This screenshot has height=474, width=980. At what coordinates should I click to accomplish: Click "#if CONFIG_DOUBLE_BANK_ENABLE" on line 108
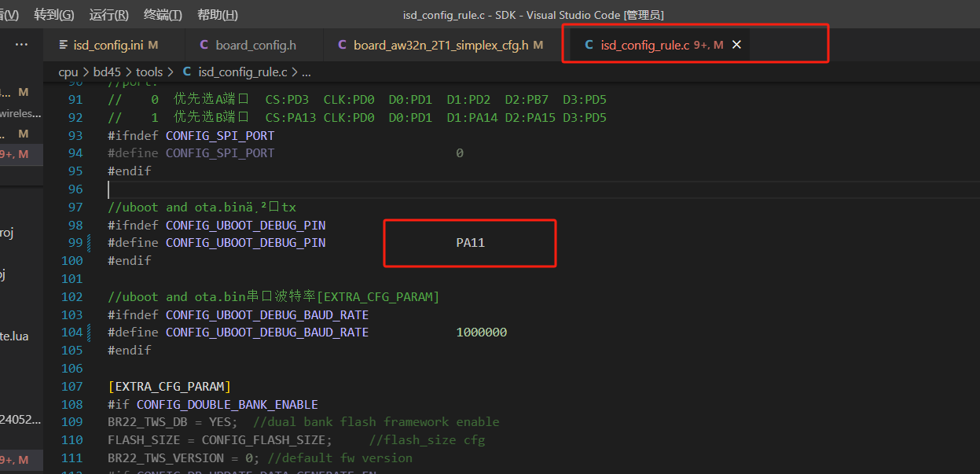(213, 405)
